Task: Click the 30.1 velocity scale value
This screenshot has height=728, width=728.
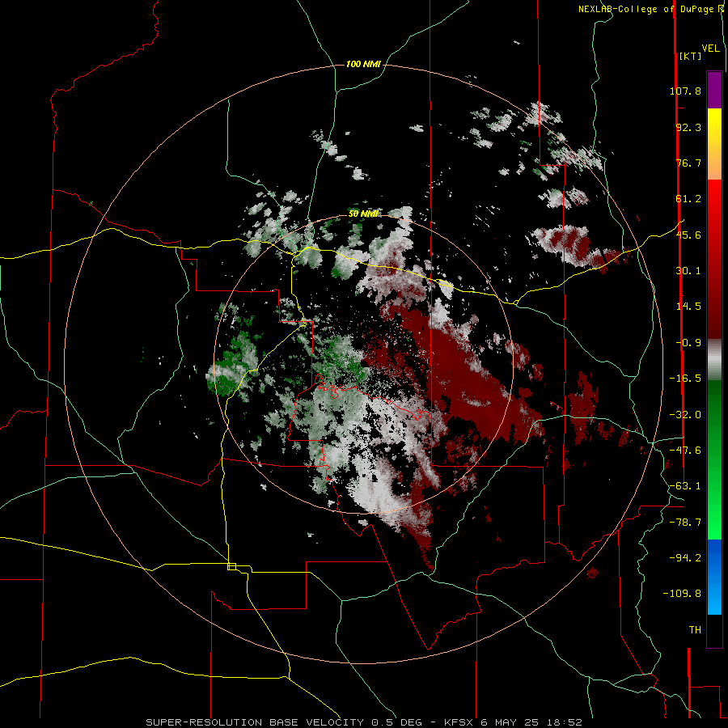Action: pos(688,271)
